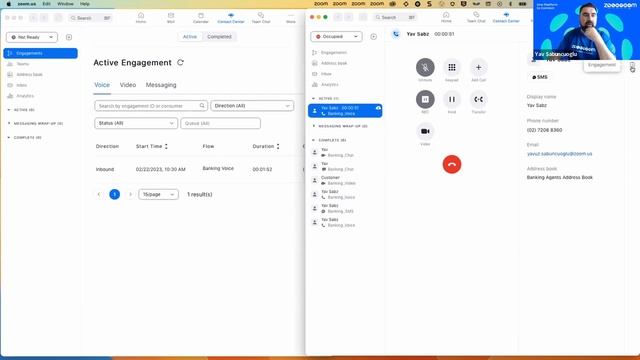This screenshot has height=360, width=640.
Task: Open Home tab in the left Zoom window
Action: (141, 18)
